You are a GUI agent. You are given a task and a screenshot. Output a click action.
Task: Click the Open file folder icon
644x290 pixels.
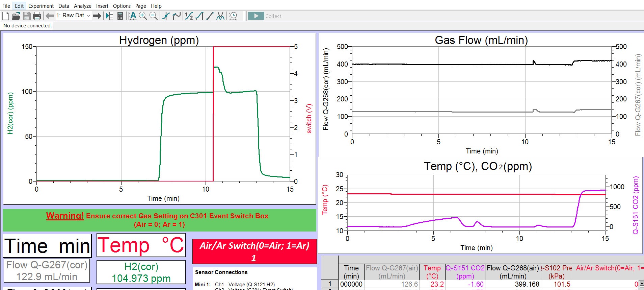[16, 16]
